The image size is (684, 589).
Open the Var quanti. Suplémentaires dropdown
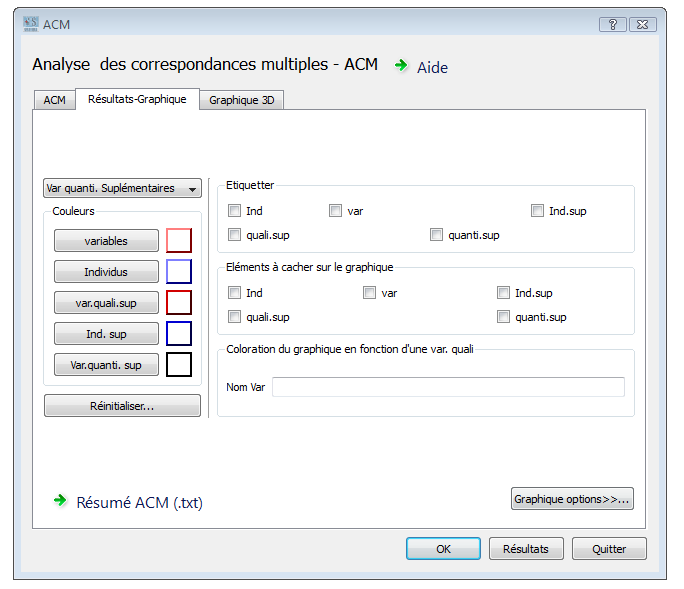[122, 188]
